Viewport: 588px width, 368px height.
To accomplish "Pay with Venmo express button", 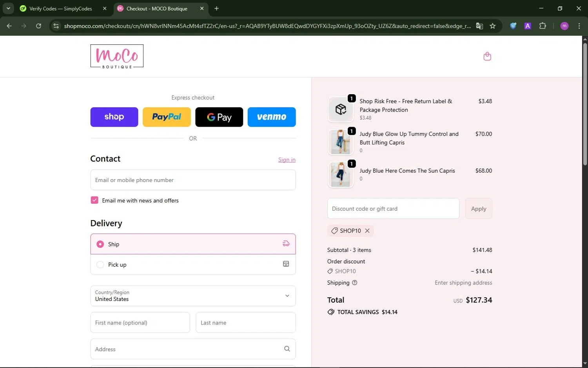I will tap(272, 117).
